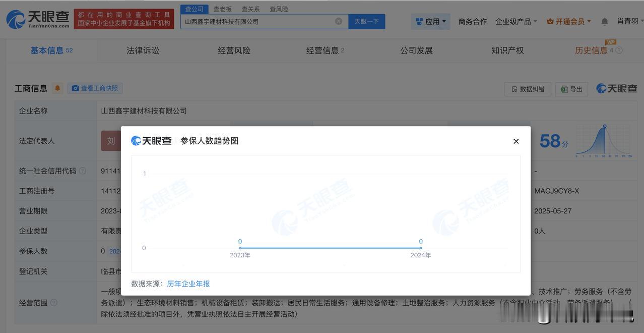Click the 营业期限 row label
The height and width of the screenshot is (333, 644).
[x=33, y=211]
